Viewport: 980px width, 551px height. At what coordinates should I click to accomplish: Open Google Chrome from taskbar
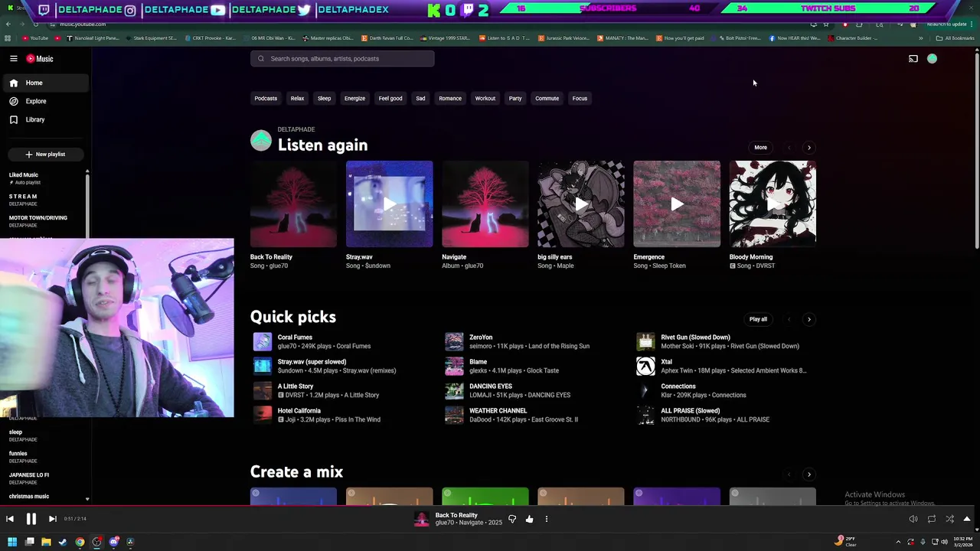[x=80, y=542]
